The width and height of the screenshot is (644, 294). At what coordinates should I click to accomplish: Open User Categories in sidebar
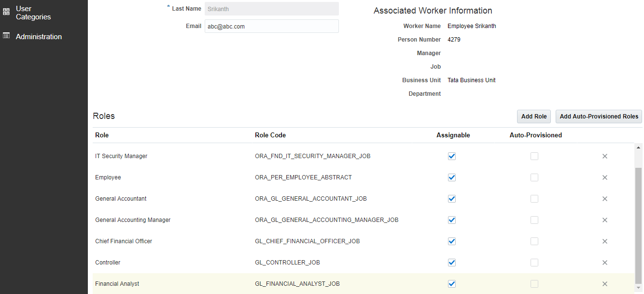[x=33, y=13]
